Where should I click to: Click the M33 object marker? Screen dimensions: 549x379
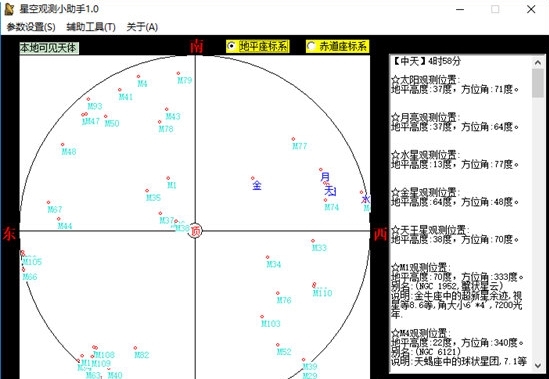click(313, 241)
